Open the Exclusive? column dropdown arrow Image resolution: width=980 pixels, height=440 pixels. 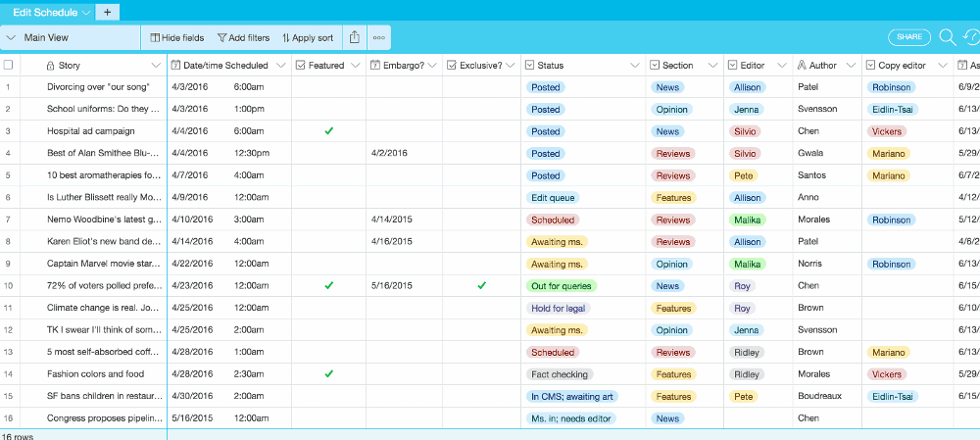tap(510, 65)
